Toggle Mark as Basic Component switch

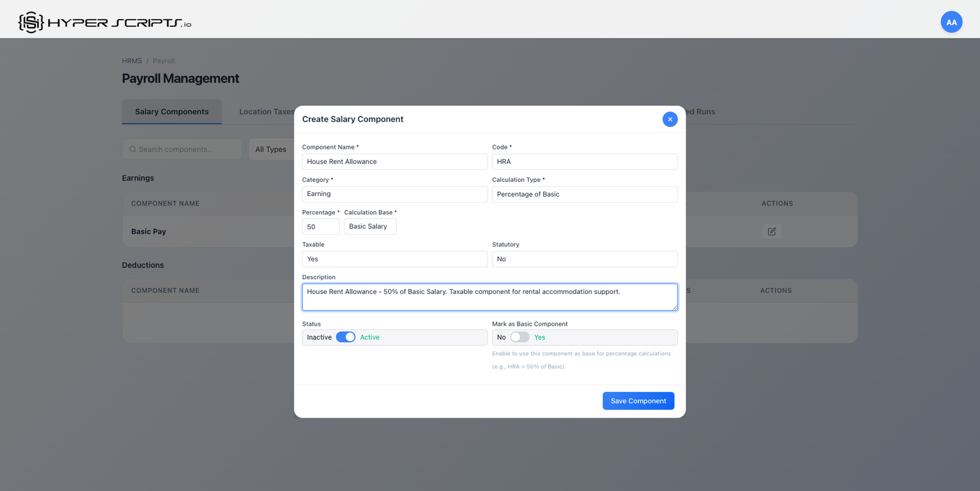tap(519, 337)
